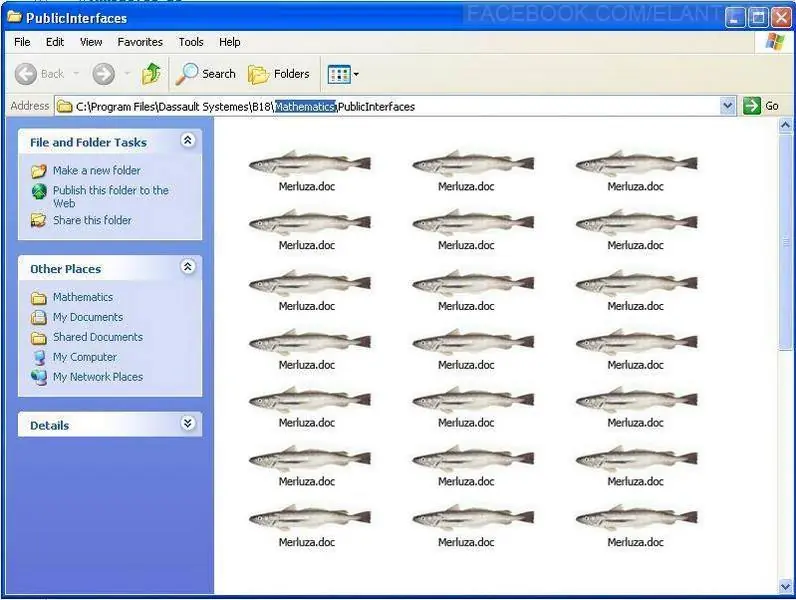
Task: Open the Edit menu
Action: tap(55, 42)
